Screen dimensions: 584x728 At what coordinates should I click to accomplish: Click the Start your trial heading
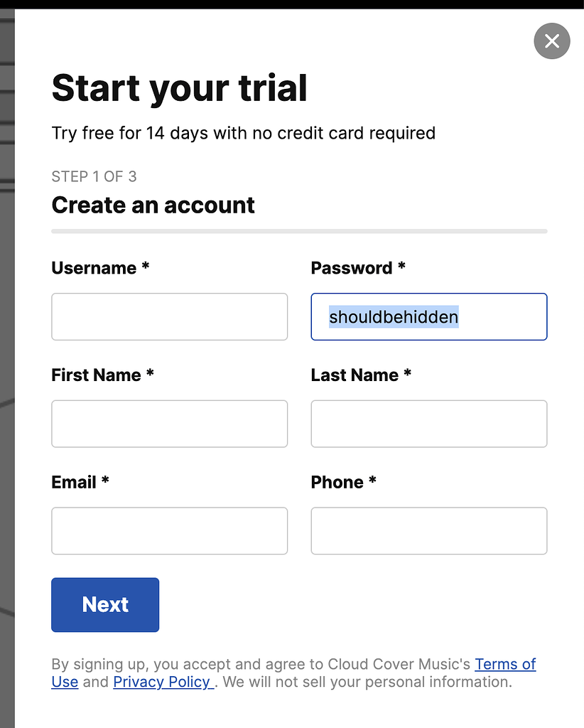(x=180, y=88)
